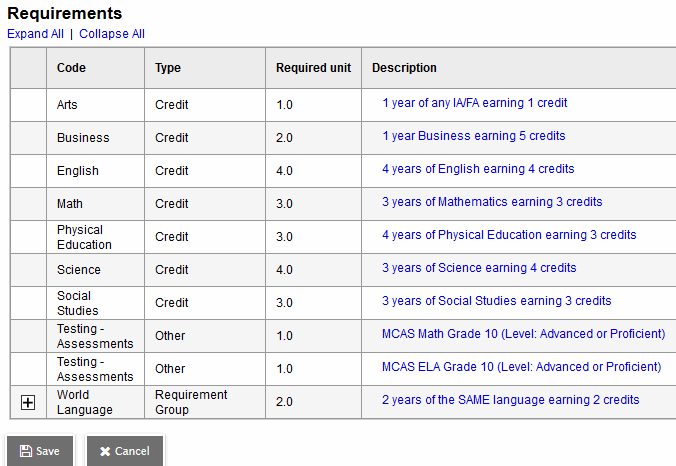Open '1 year Business earning 5 credits'
This screenshot has height=466, width=676.
pyautogui.click(x=473, y=136)
